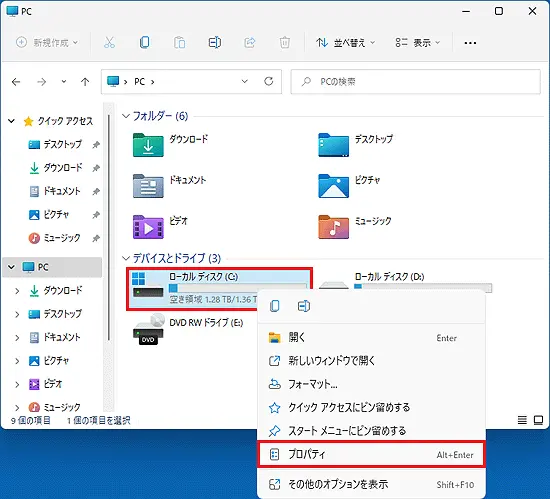Switch to large icons view in the status bar
Screen dimensions: 550x499
[538, 419]
